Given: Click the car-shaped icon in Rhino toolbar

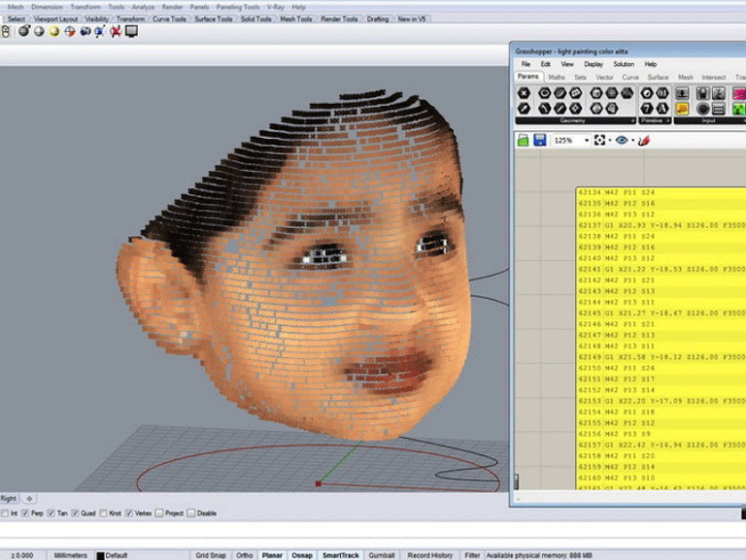Looking at the screenshot, I should [x=85, y=31].
